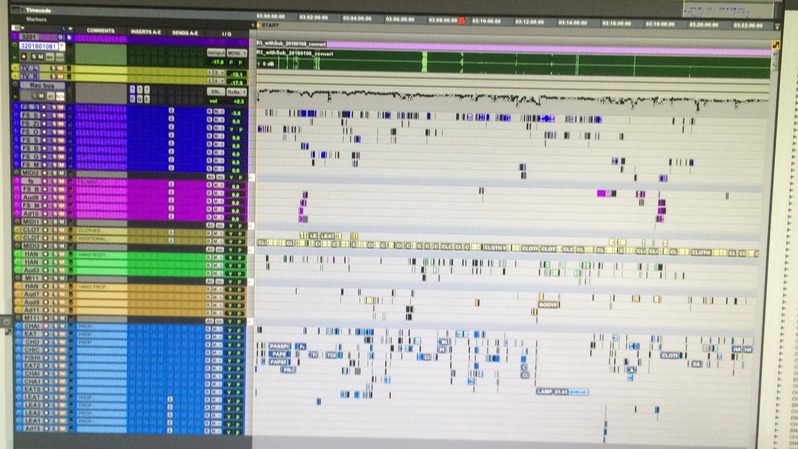This screenshot has height=449, width=798.
Task: Click the START marker in the Markers ruler
Action: (268, 25)
